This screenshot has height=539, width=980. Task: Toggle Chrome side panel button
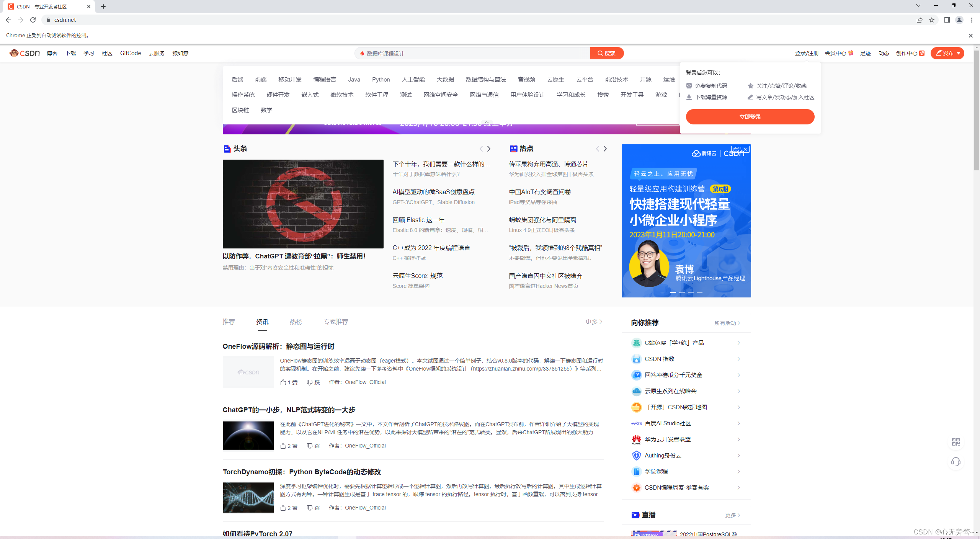pos(947,20)
